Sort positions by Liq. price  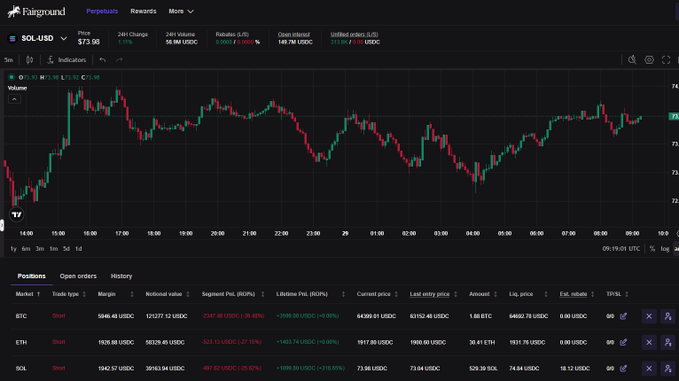(x=528, y=294)
